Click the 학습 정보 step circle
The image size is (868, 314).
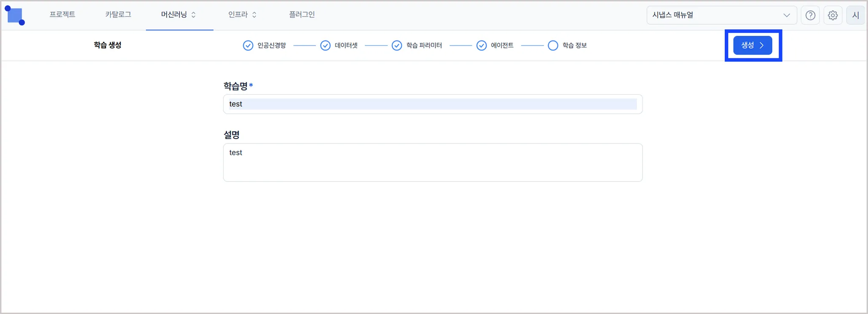click(x=553, y=45)
